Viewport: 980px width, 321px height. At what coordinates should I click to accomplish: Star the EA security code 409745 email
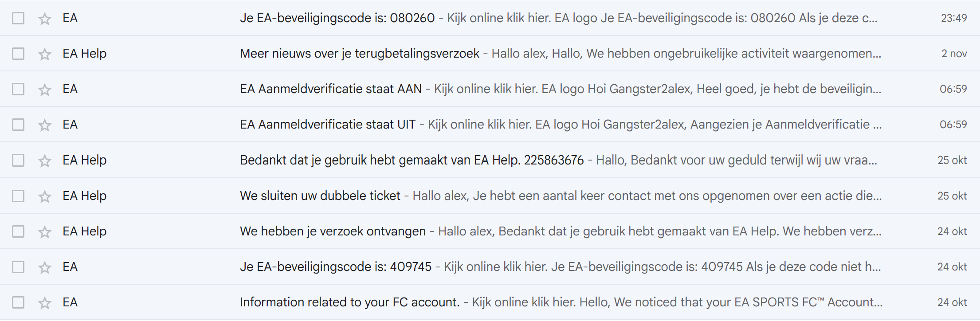(x=45, y=267)
